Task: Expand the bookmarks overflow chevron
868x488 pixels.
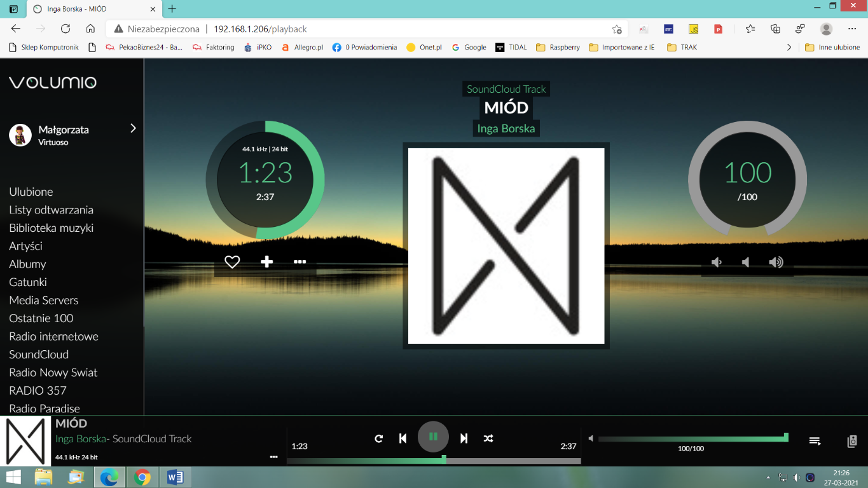Action: coord(789,47)
